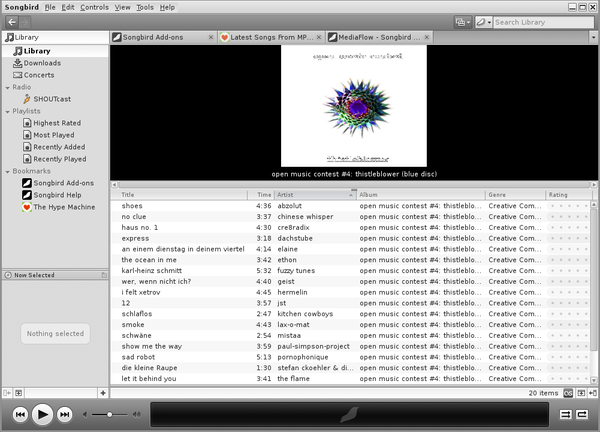This screenshot has width=600, height=432.
Task: Toggle sidebar display pane button
Action: click(x=19, y=393)
